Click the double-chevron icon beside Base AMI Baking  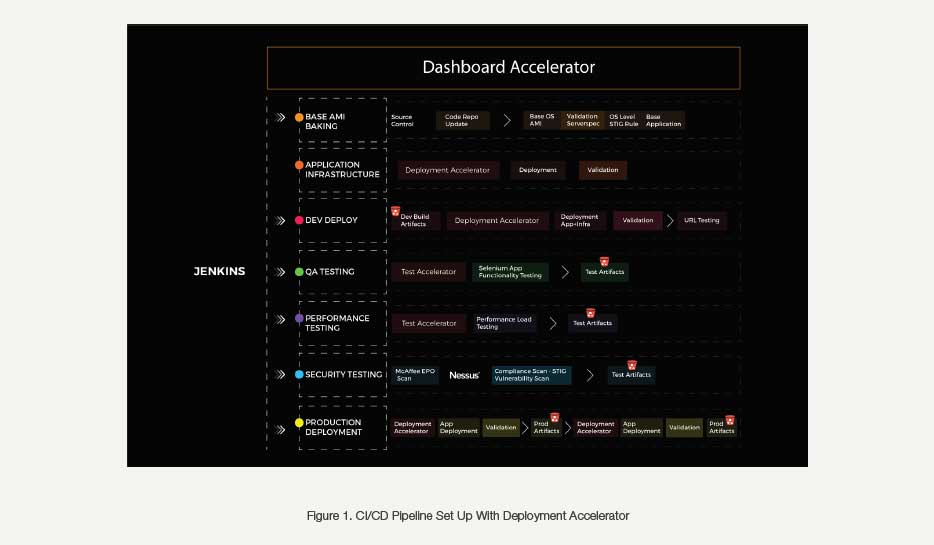click(281, 117)
